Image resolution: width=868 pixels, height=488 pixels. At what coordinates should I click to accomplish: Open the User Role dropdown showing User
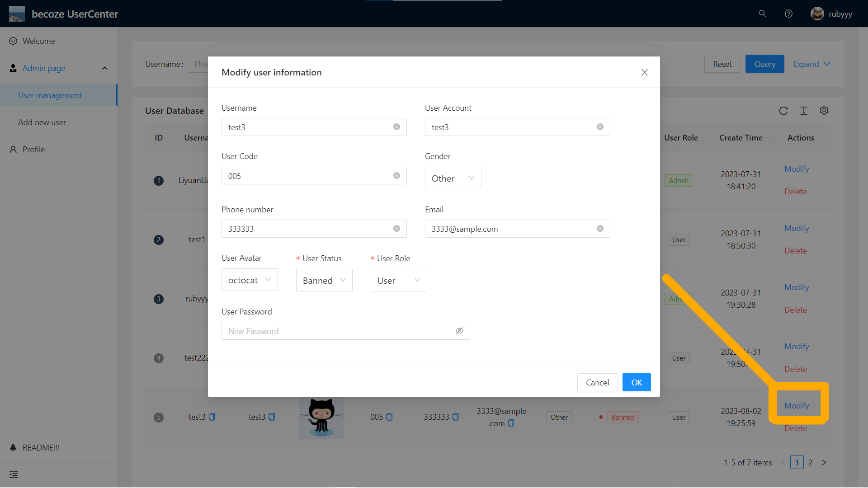tap(399, 280)
